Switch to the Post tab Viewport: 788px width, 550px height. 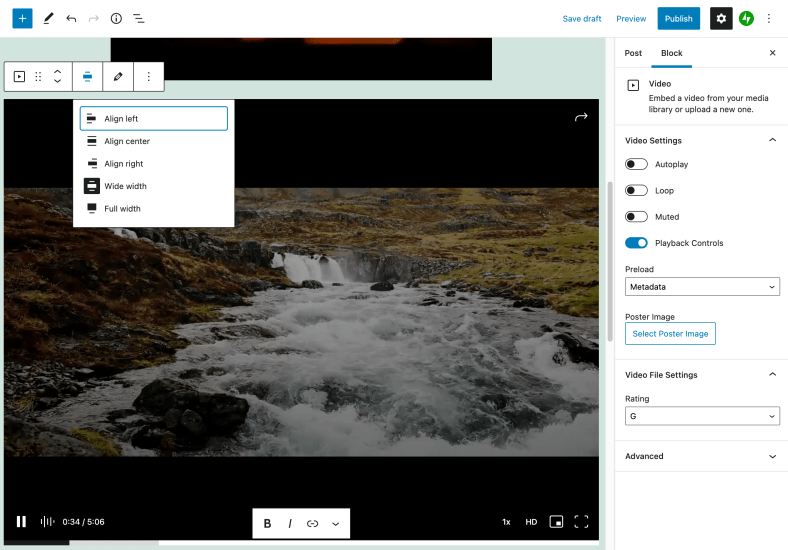pos(633,53)
